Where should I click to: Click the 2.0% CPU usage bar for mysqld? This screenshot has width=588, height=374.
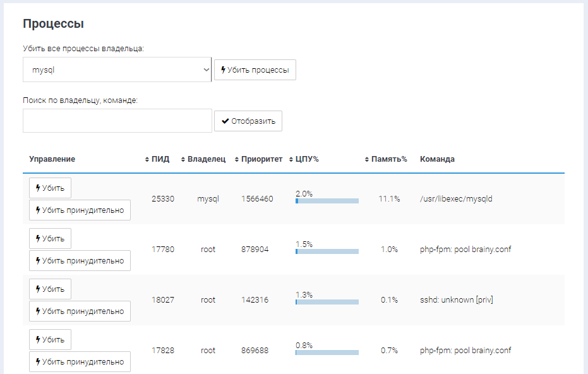coord(327,201)
